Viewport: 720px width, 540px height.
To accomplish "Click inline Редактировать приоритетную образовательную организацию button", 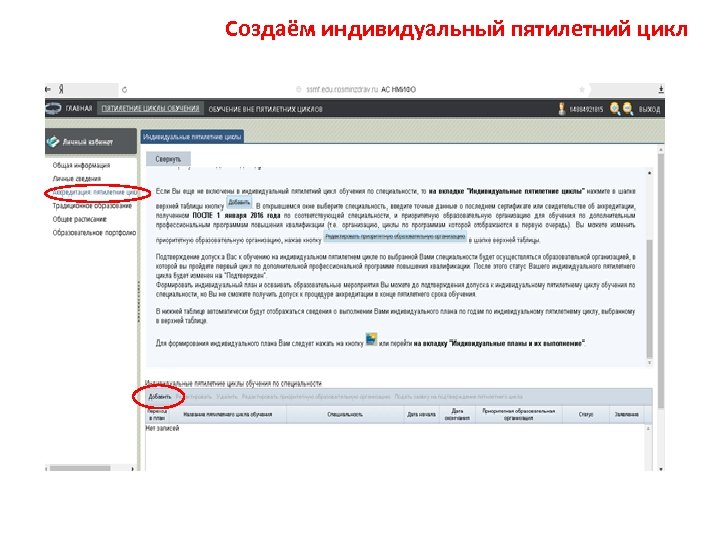I will [x=395, y=237].
